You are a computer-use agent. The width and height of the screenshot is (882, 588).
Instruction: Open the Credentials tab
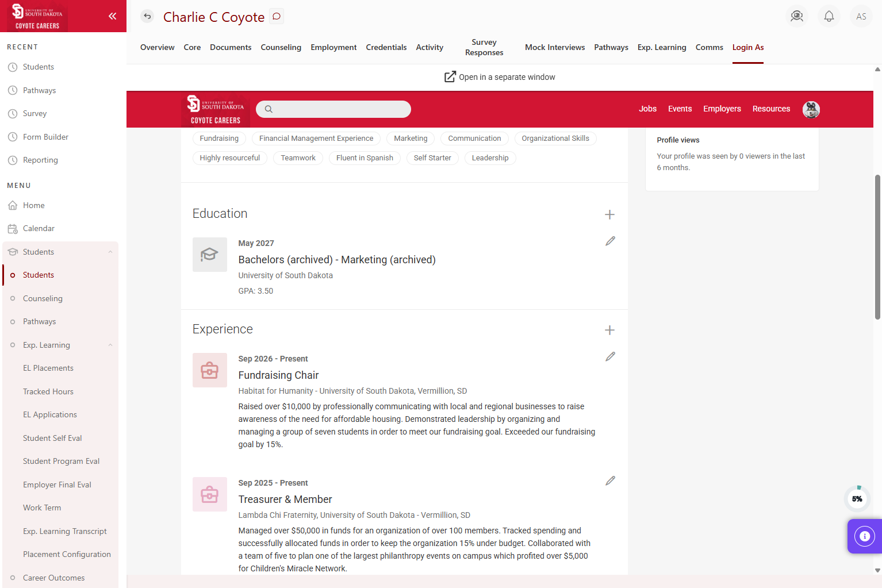tap(386, 47)
